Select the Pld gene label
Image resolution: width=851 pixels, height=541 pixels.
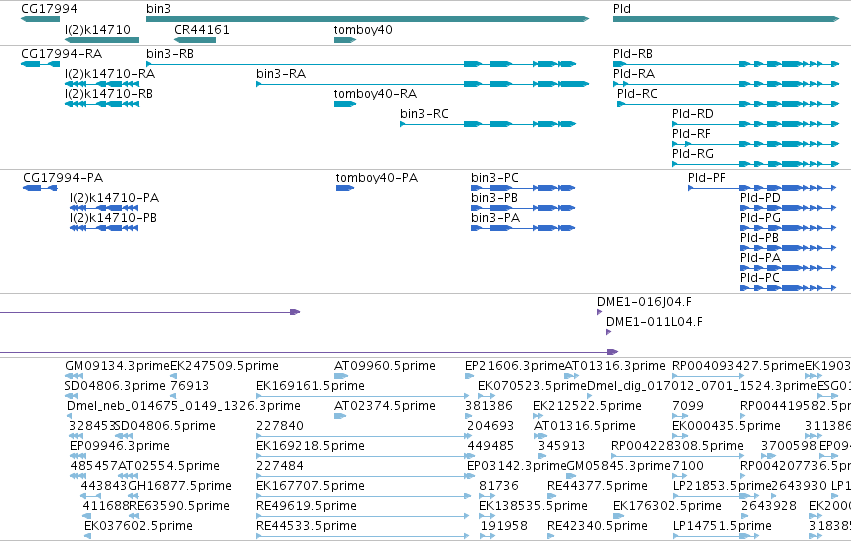[621, 9]
